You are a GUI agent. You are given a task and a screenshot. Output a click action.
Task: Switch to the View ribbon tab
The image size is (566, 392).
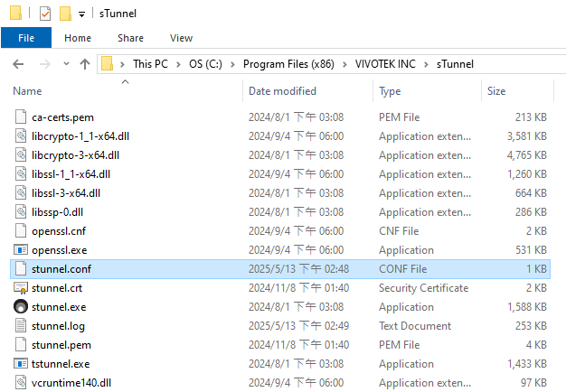[x=181, y=38]
